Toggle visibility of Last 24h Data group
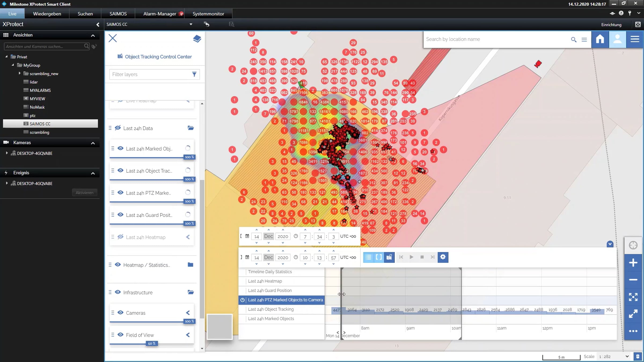 (118, 128)
